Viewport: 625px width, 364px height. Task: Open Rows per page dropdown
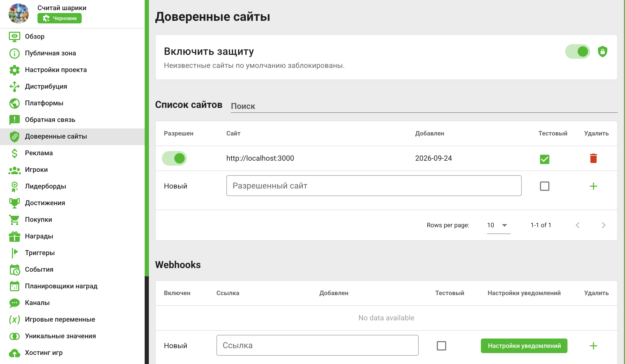(x=499, y=225)
